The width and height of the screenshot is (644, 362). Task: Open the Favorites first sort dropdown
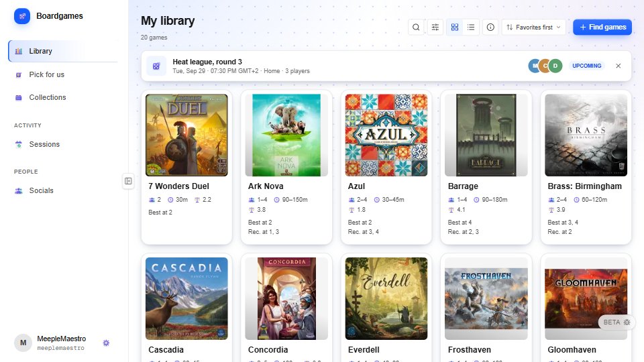point(533,27)
